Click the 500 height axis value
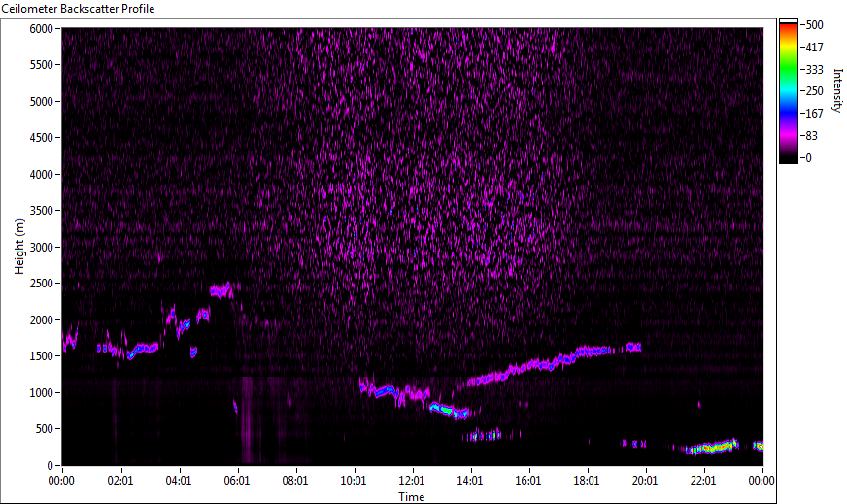Image resolution: width=847 pixels, height=504 pixels. [x=45, y=429]
